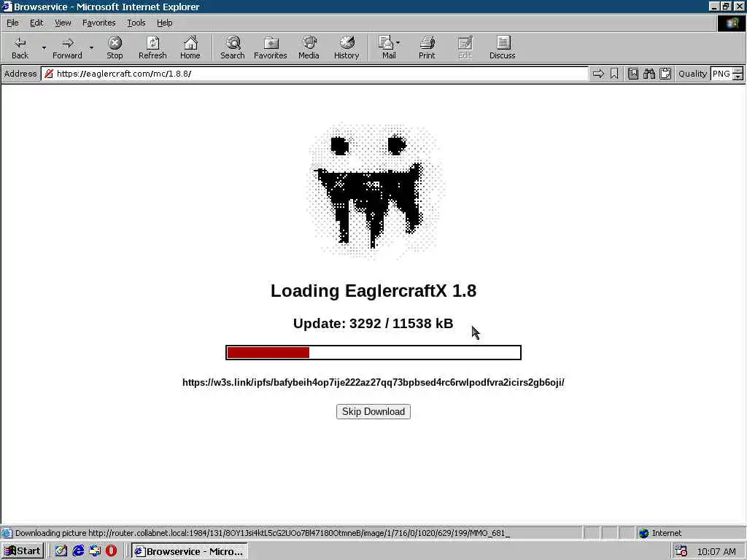The width and height of the screenshot is (747, 560).
Task: Click the page icon in address bar
Action: pyautogui.click(x=49, y=74)
